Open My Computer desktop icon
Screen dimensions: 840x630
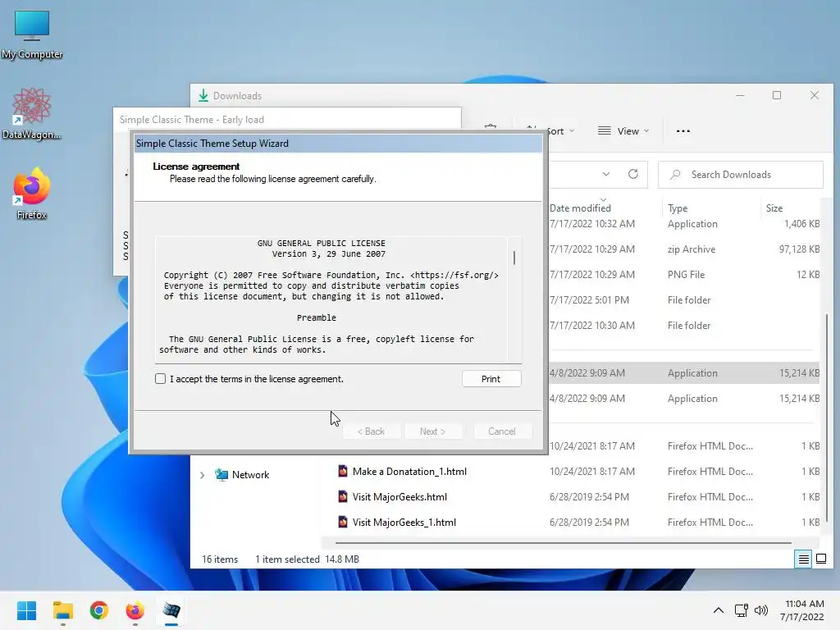click(32, 34)
